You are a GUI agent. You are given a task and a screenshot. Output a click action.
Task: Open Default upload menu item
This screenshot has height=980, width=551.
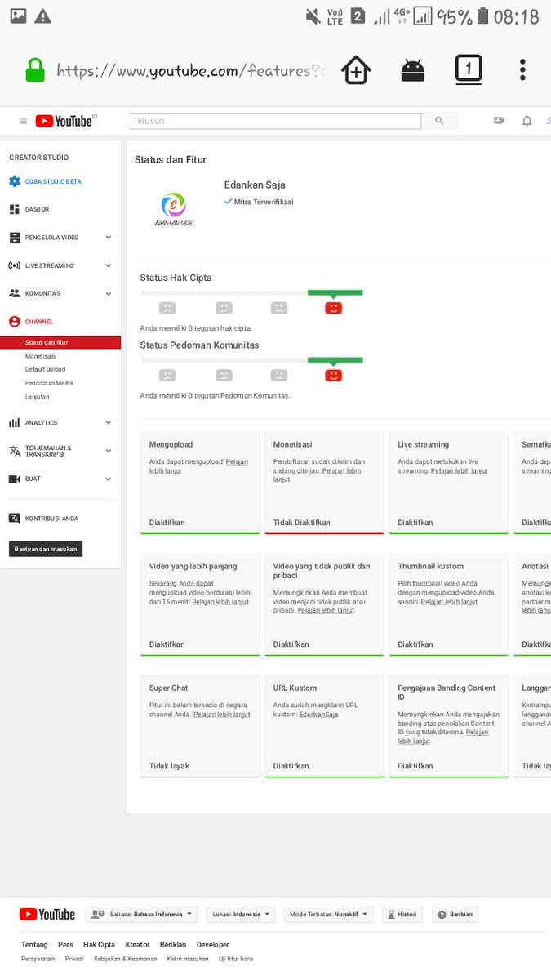pyautogui.click(x=45, y=369)
